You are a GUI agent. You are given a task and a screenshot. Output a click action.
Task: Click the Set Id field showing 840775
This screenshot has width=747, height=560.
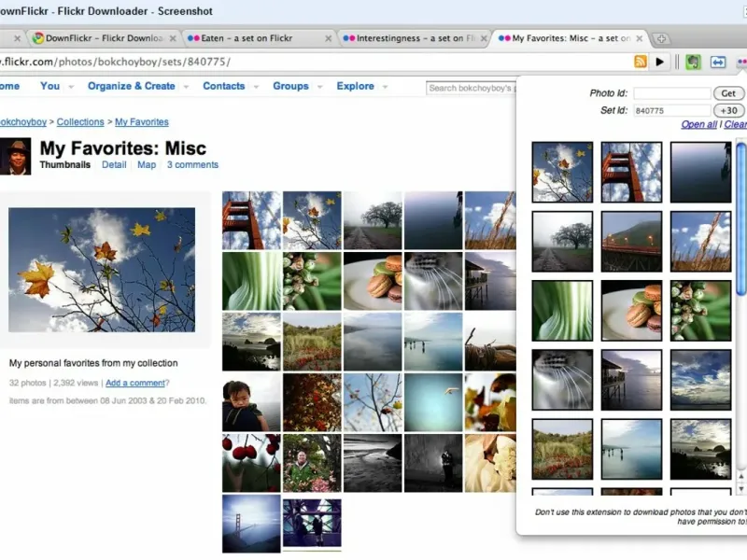[x=672, y=110]
